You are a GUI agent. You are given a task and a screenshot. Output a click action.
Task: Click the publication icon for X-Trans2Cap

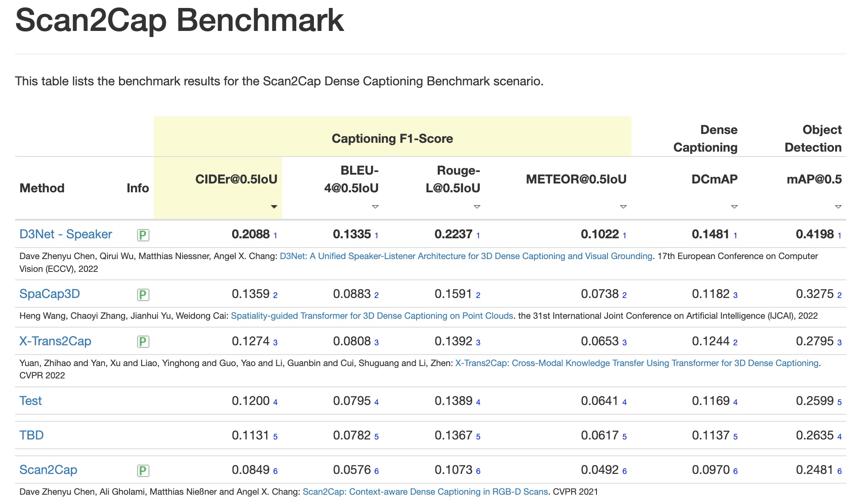tap(143, 342)
